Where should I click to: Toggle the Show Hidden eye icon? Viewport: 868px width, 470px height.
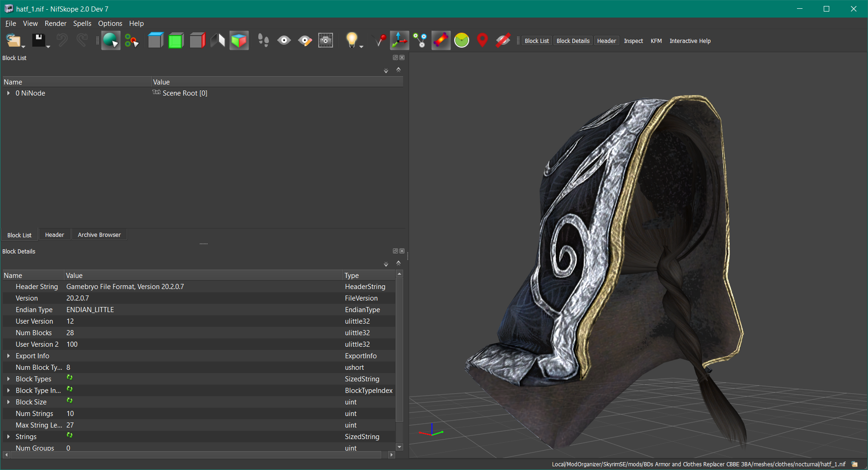coord(284,41)
